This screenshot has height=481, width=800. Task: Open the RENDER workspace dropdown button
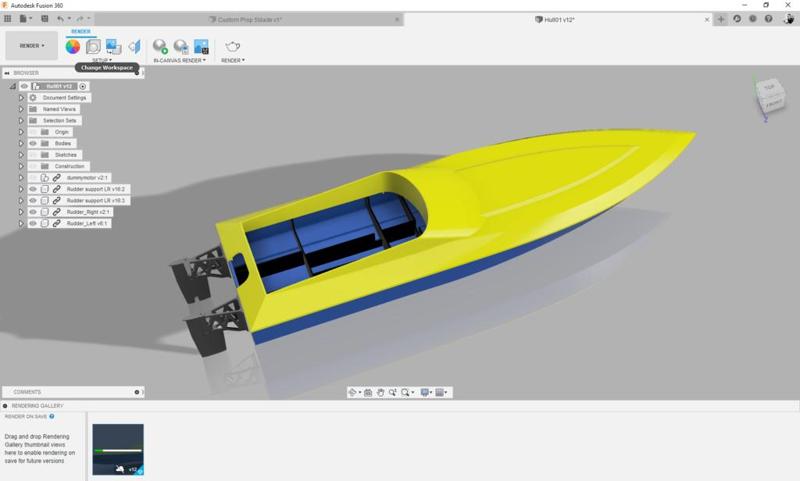pyautogui.click(x=32, y=46)
